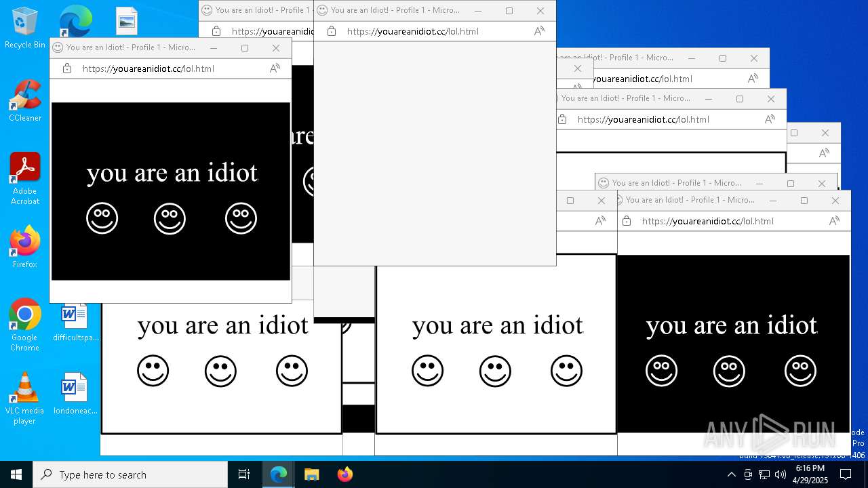This screenshot has width=868, height=488.
Task: Click address bar URL in the leftmost idiot window
Action: click(149, 68)
